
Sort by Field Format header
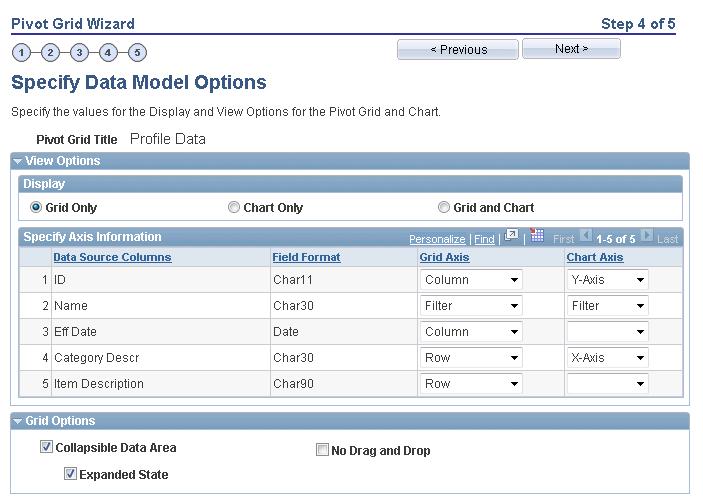pos(306,257)
